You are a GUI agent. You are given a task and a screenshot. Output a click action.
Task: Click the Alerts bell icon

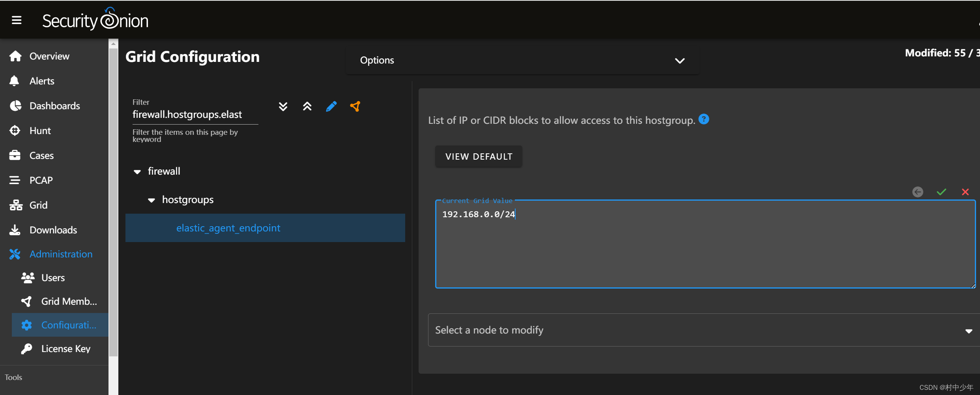(14, 81)
